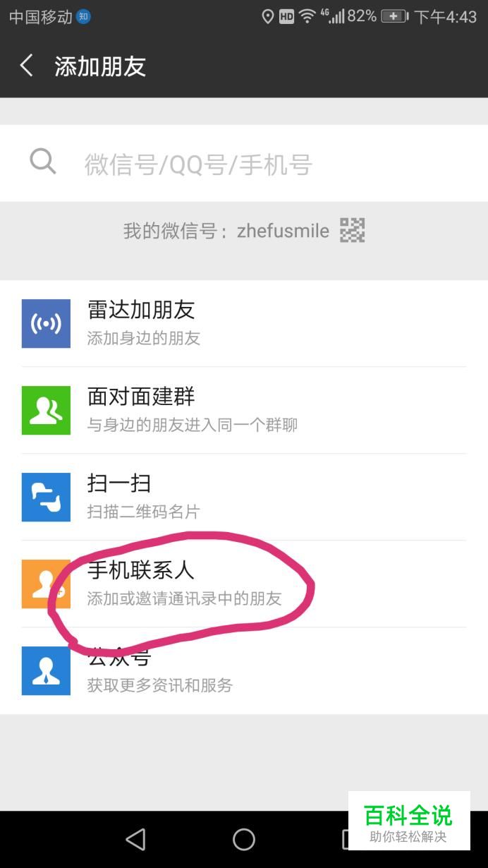Open my WeChat QR code icon
488x868 pixels.
(353, 230)
